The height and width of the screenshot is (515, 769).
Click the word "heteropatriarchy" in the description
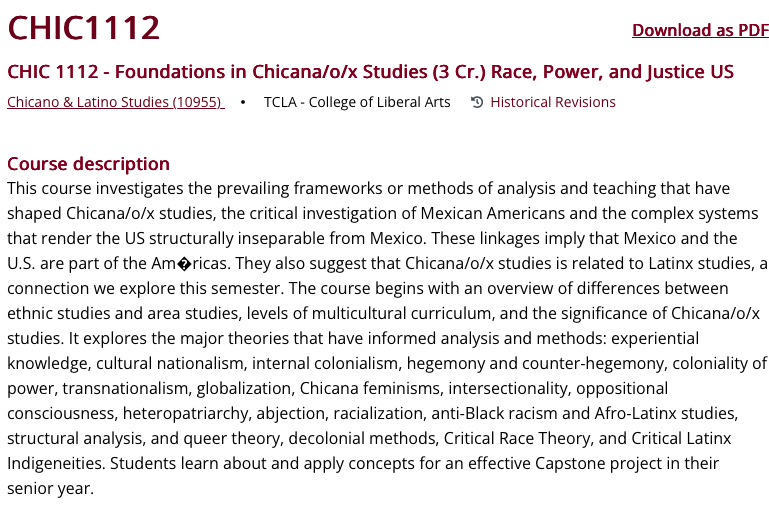tap(179, 414)
